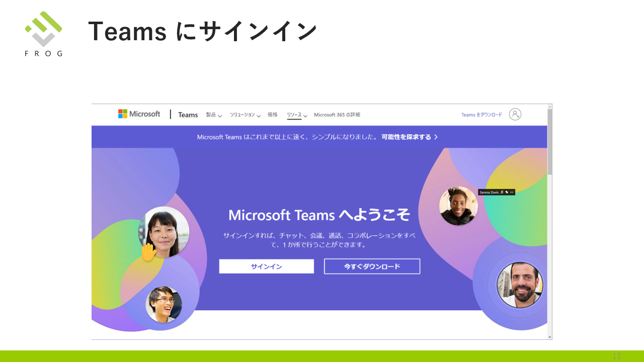Click the slide title Teams にサインイン
The image size is (644, 362).
click(x=202, y=31)
